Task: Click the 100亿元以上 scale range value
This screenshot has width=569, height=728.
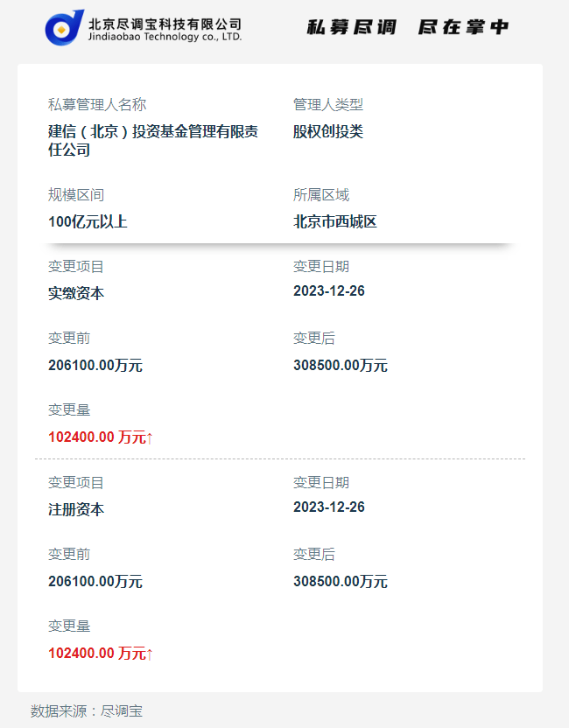Action: [88, 221]
